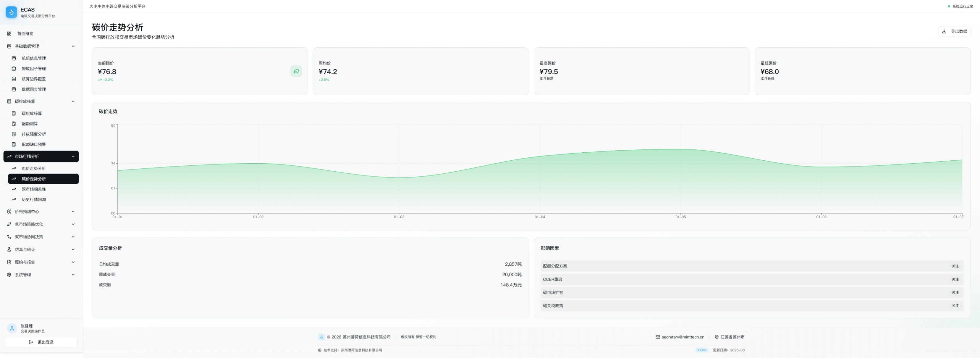Click the 关注 tag on CCER重启 row
This screenshot has width=980, height=358.
coord(955,279)
